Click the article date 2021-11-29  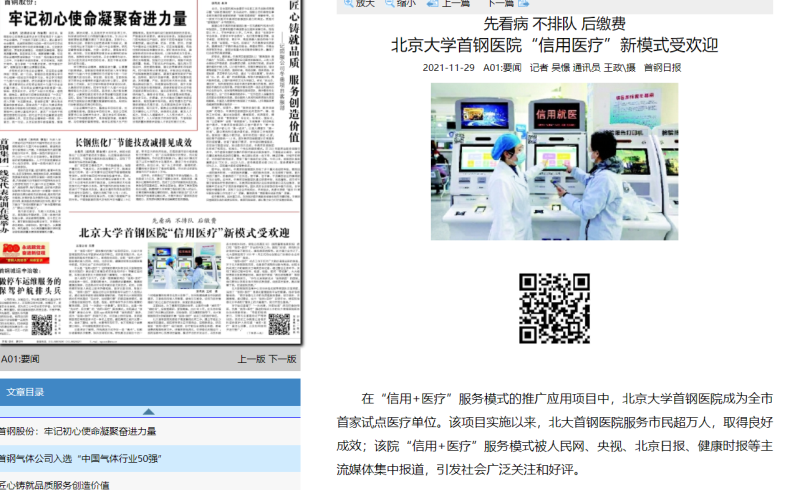[x=448, y=67]
